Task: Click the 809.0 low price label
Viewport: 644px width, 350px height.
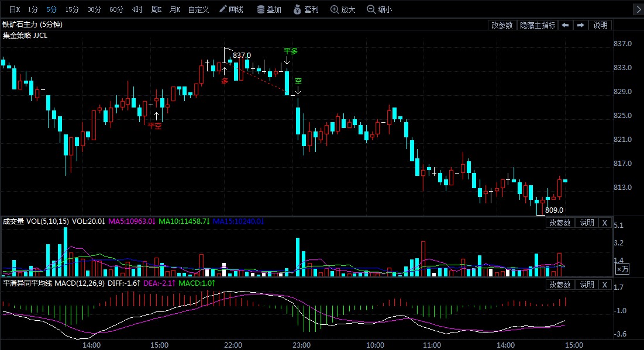Action: point(554,210)
